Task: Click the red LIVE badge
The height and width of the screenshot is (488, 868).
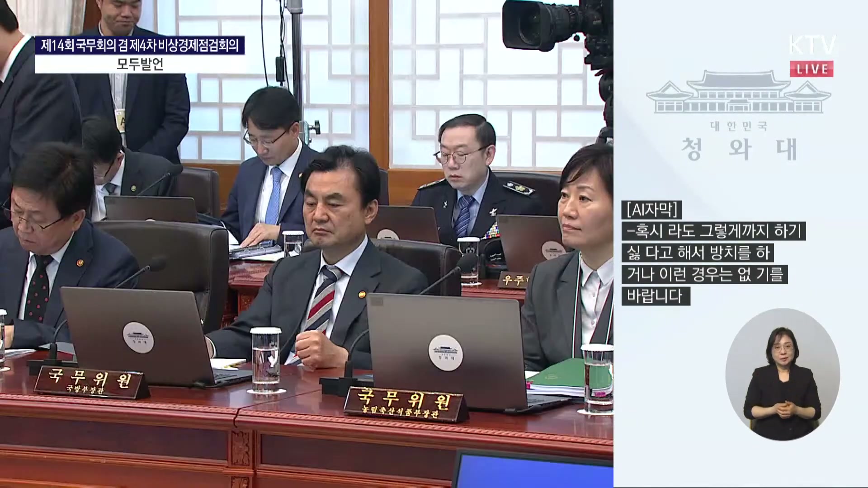Action: pos(811,69)
